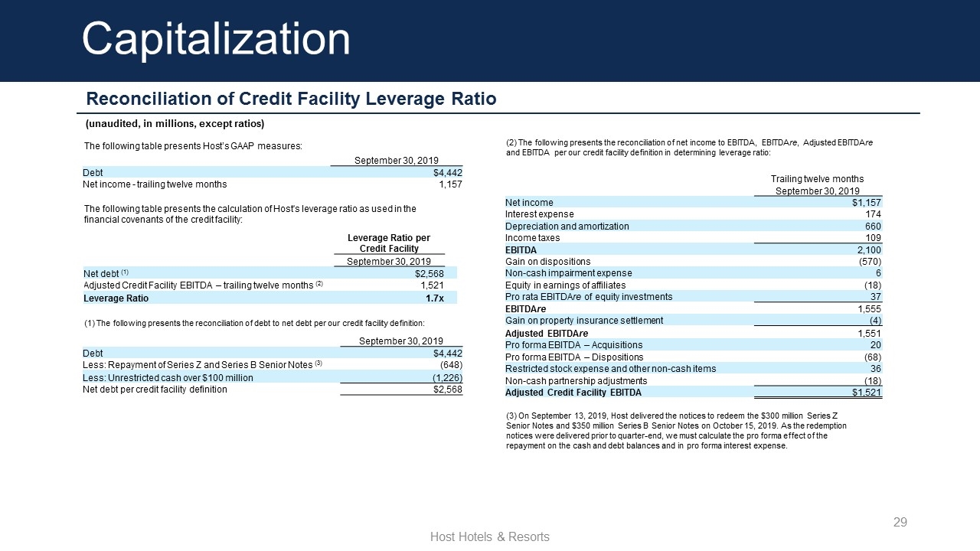
Task: Select the 1,551 Adjusted EBITDAre value
Action: [870, 333]
